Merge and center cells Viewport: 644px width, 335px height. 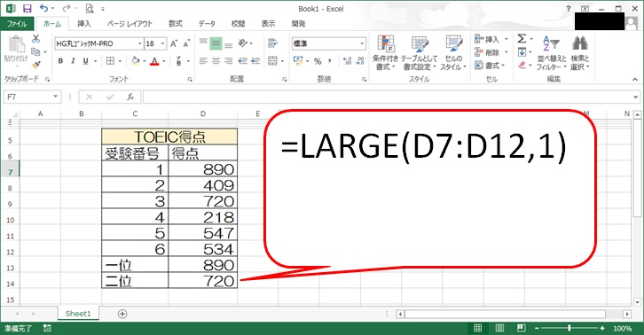(272, 61)
